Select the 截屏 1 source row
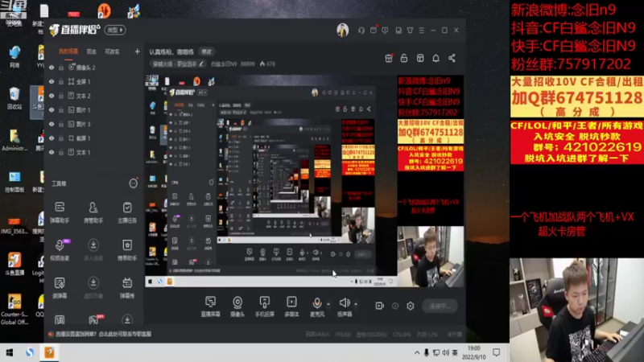 click(93, 138)
